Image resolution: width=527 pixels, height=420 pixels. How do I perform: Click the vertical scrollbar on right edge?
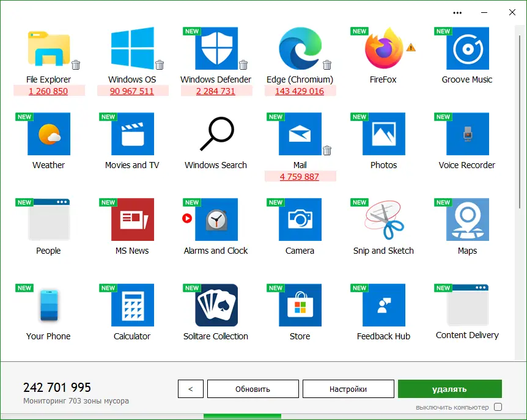(x=519, y=117)
